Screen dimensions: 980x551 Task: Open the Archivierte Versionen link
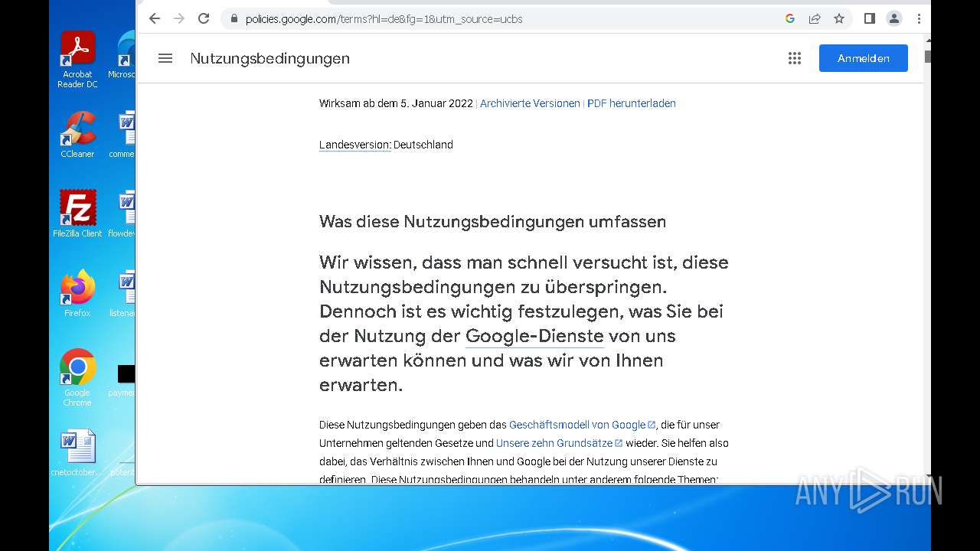pos(530,103)
